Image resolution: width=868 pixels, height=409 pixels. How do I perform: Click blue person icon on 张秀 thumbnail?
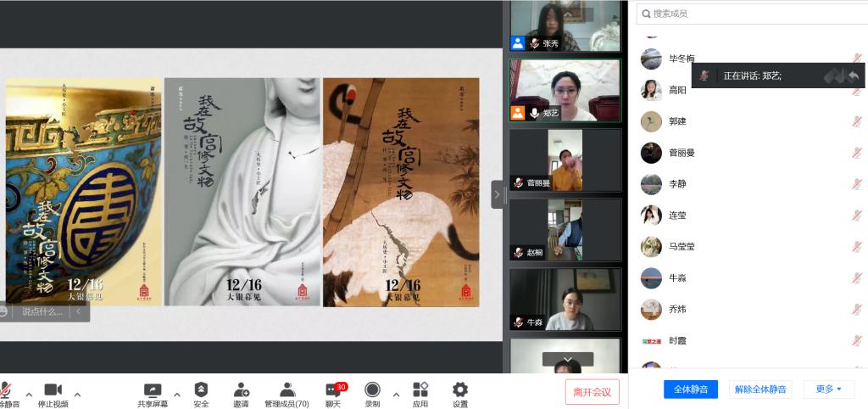tap(518, 43)
